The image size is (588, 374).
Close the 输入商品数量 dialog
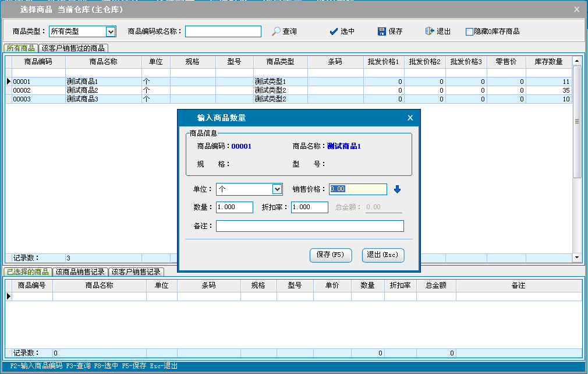click(410, 118)
